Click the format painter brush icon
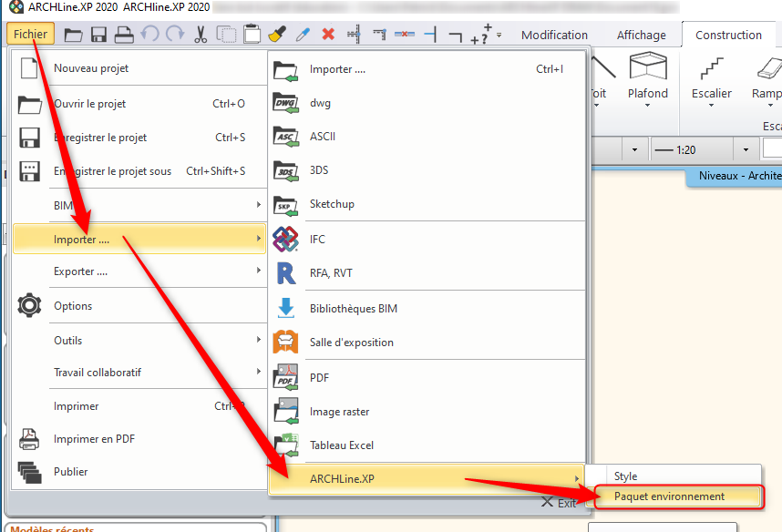 point(277,34)
